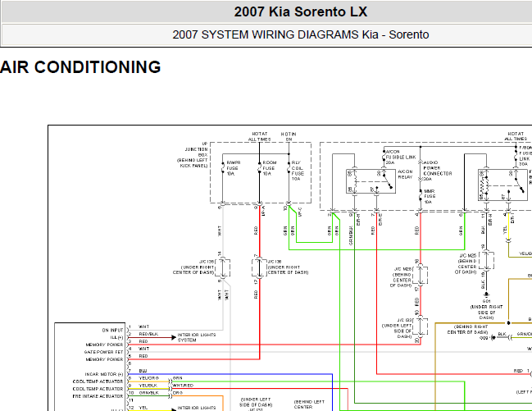Click the 'YEL/BLK' wire color label
The width and height of the screenshot is (532, 411).
148,386
